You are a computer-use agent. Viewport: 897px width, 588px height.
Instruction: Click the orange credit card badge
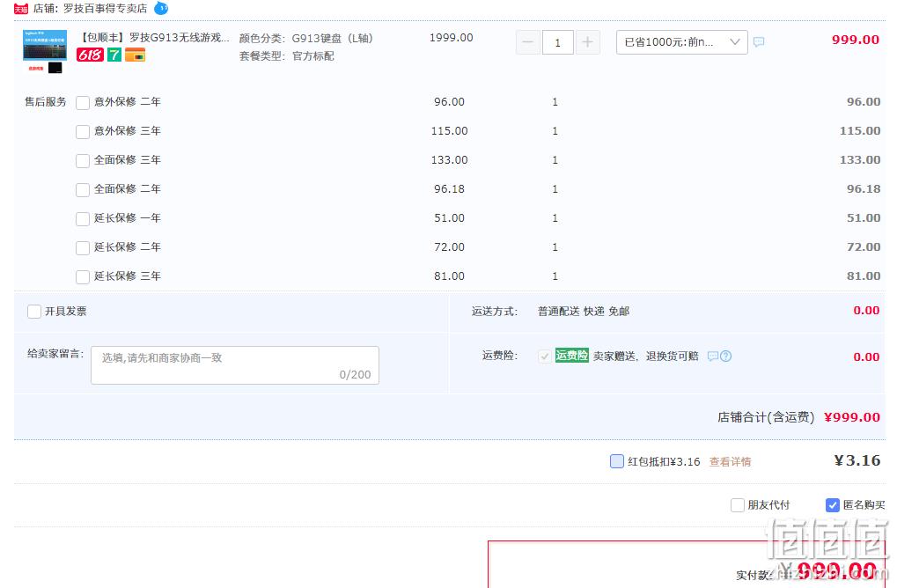(135, 55)
